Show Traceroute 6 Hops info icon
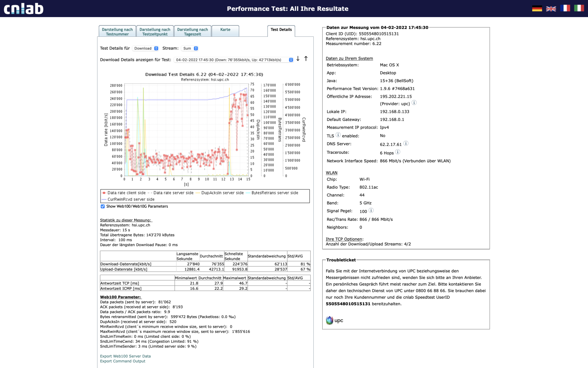Screen dimensions: 588x368 (x=398, y=152)
